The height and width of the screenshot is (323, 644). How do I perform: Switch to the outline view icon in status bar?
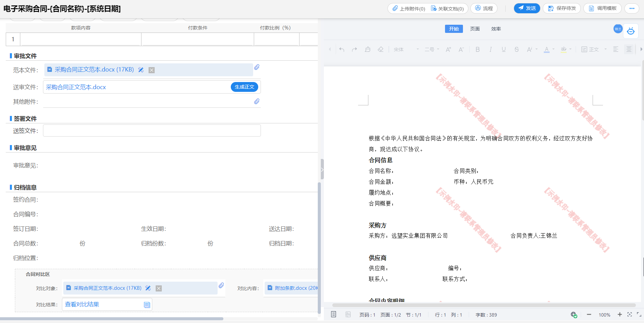click(x=348, y=315)
